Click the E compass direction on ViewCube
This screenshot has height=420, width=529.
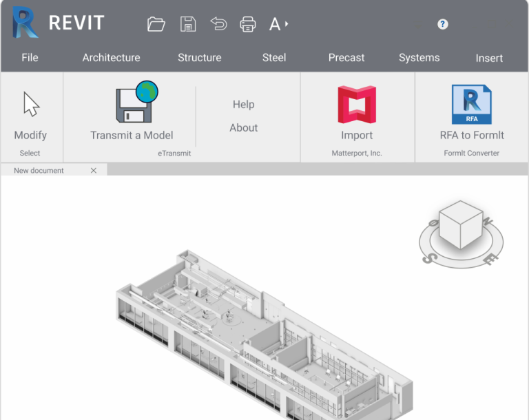(490, 259)
